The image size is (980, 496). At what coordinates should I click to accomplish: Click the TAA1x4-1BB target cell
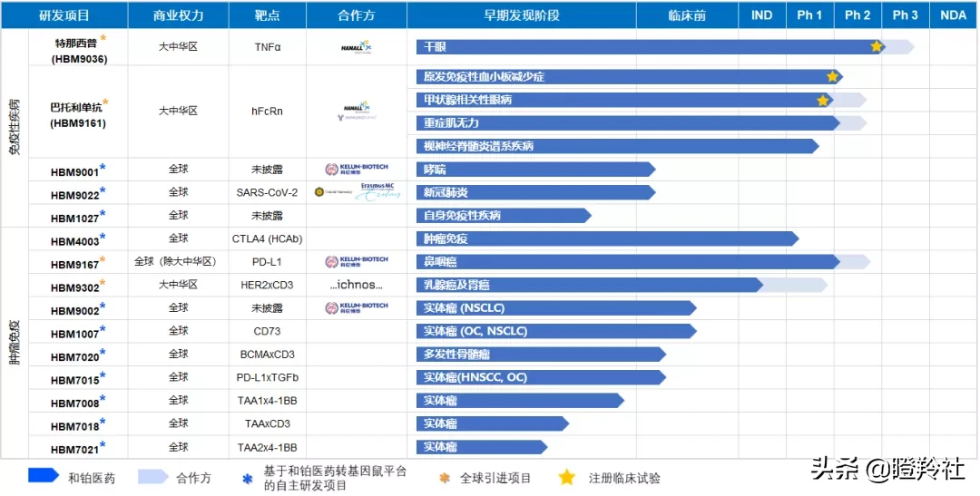[x=268, y=401]
